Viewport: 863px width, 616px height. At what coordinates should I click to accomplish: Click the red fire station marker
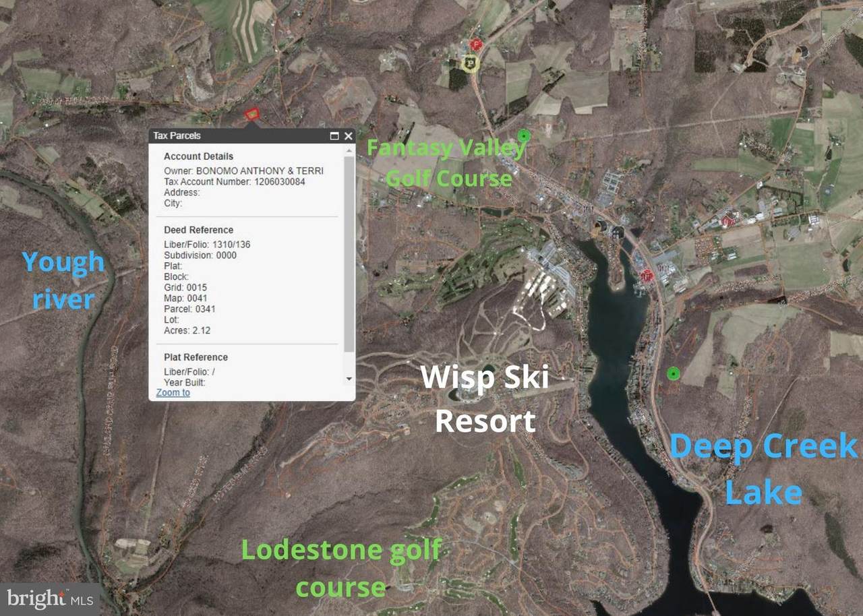coord(476,44)
